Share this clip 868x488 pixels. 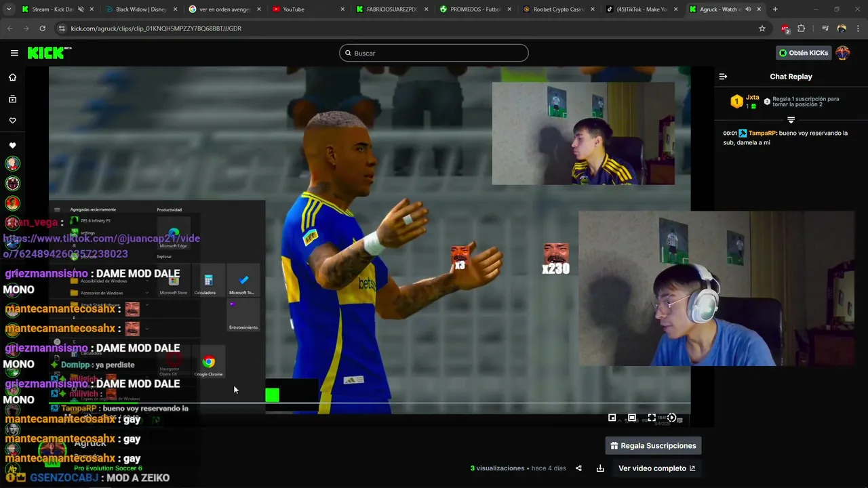578,468
